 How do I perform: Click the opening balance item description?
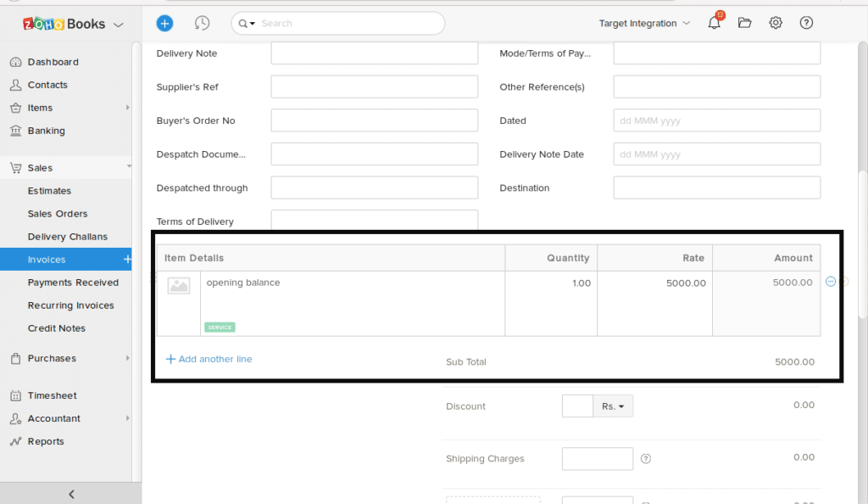tap(243, 283)
